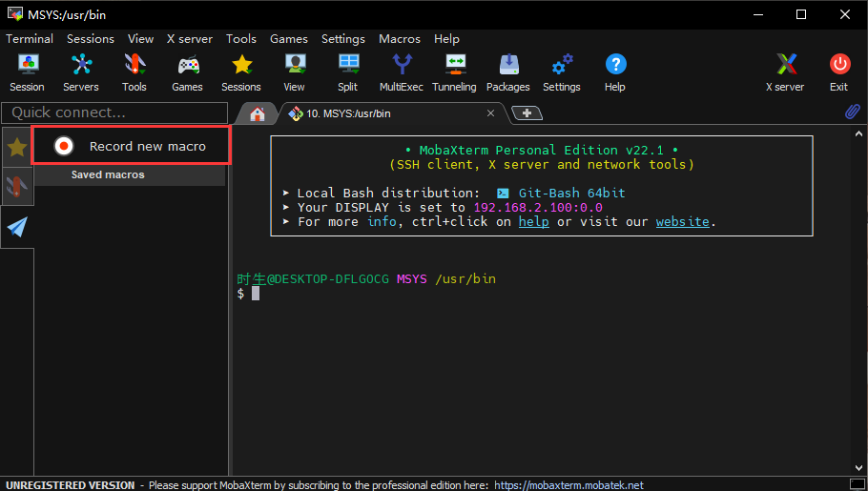Viewport: 868px width, 491px height.
Task: Open the Tools menu
Action: click(x=241, y=39)
